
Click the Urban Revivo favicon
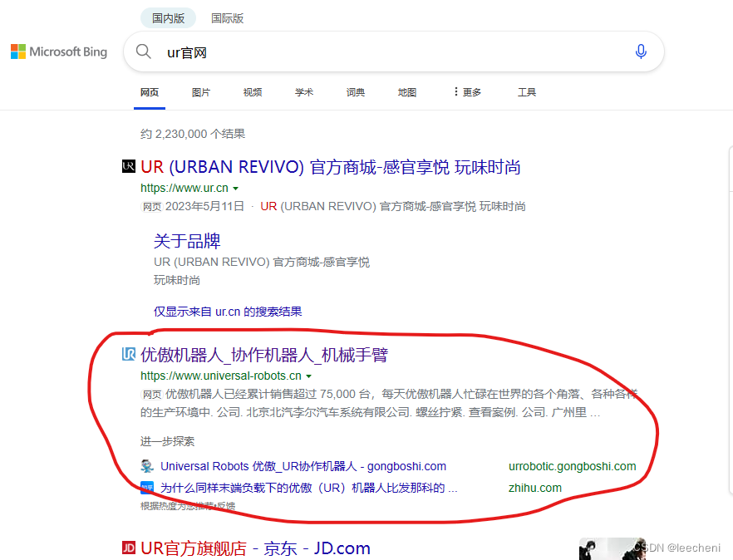point(129,166)
